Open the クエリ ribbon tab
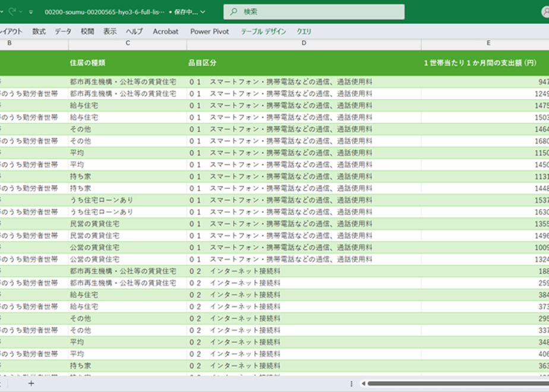The width and height of the screenshot is (549, 392). [x=304, y=31]
